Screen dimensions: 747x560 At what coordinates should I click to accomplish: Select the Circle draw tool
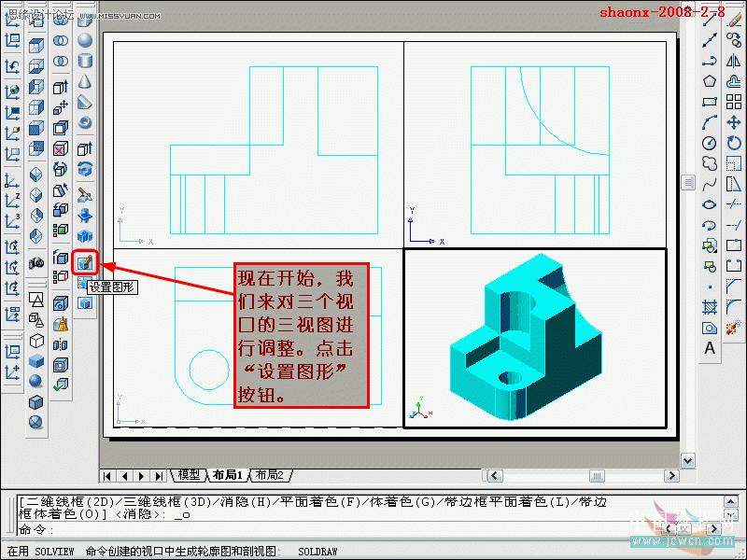pos(710,143)
